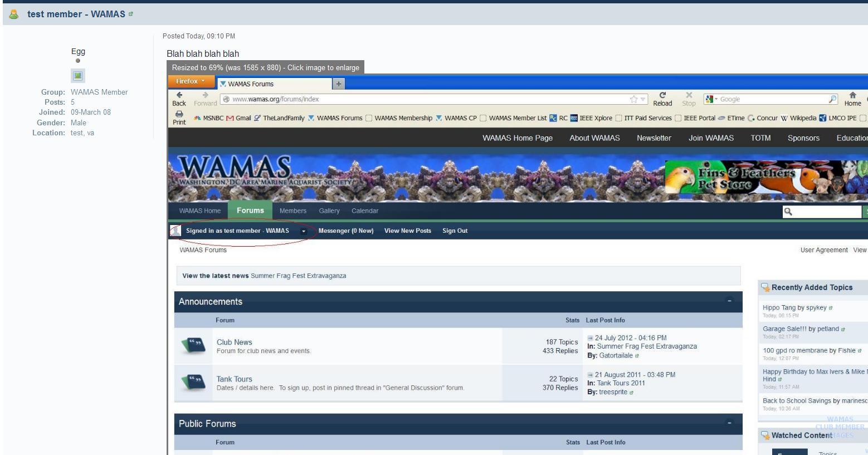
Task: Click the 'Click image to enlarge' resize bar
Action: pyautogui.click(x=265, y=67)
